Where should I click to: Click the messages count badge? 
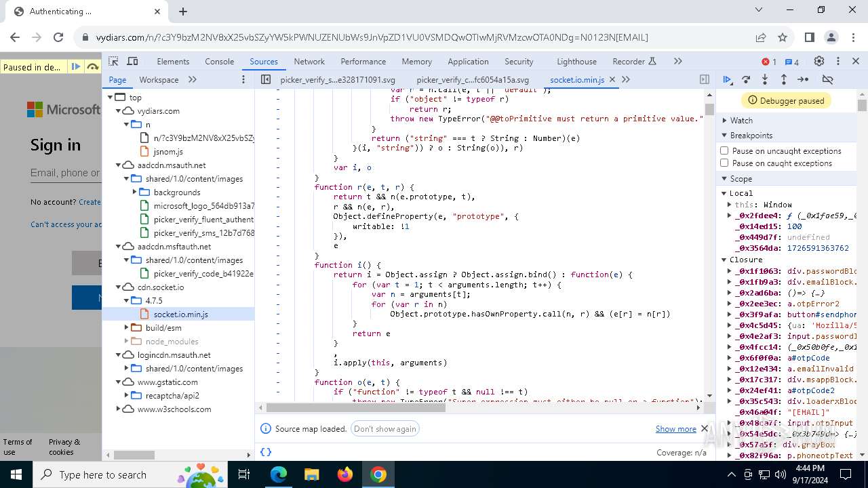791,62
